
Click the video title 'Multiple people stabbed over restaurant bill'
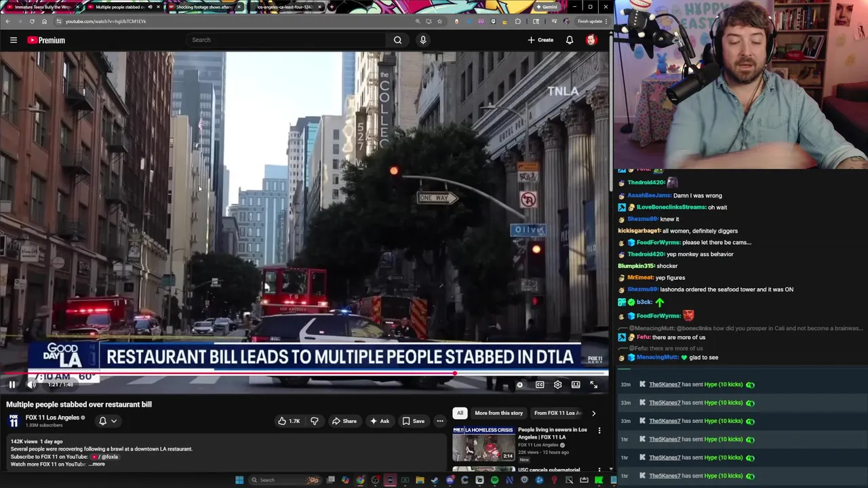point(79,404)
